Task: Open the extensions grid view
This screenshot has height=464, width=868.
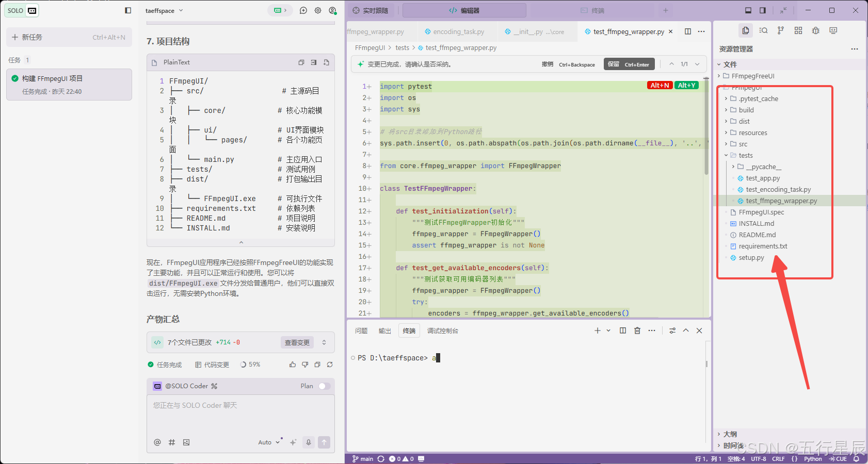Action: [x=798, y=30]
